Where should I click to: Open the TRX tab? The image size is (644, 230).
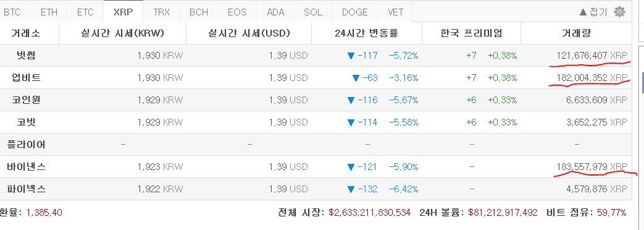161,12
